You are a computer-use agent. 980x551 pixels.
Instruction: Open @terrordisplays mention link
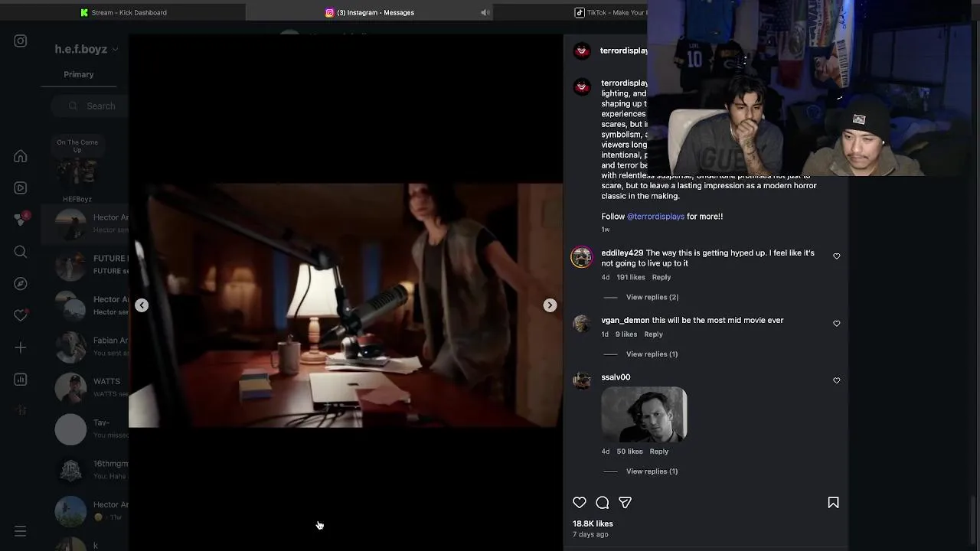(x=655, y=217)
